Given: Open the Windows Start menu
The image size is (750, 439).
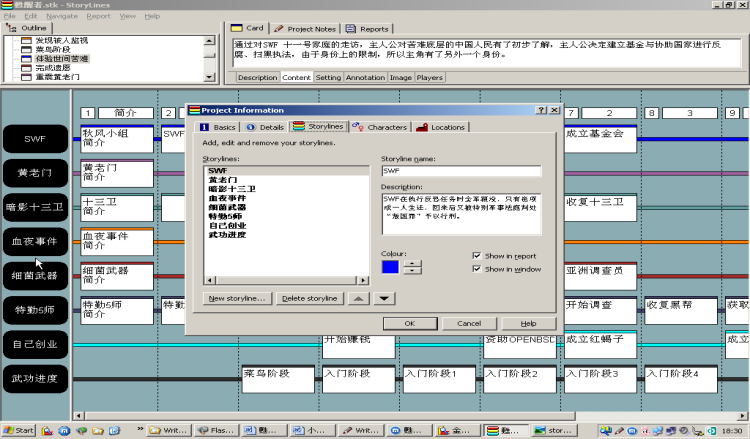Looking at the screenshot, I should (18, 430).
